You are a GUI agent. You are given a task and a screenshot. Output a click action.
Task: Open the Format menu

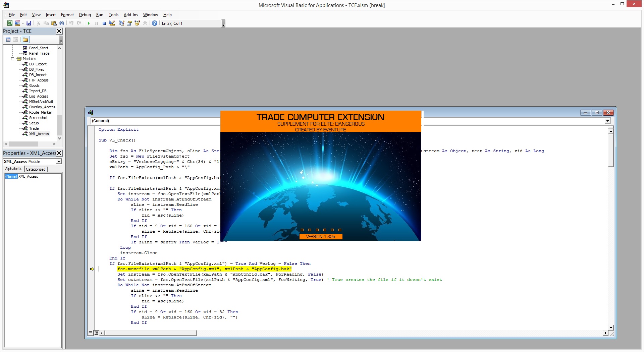coord(67,15)
